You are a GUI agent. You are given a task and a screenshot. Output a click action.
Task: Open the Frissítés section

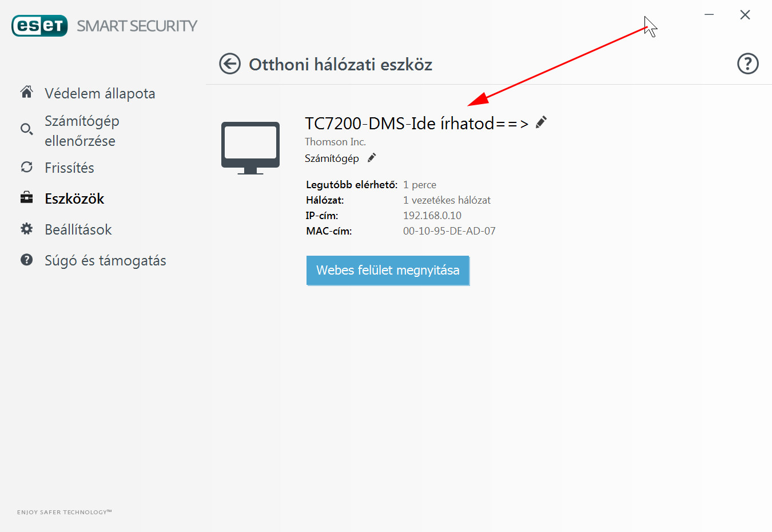(x=69, y=168)
